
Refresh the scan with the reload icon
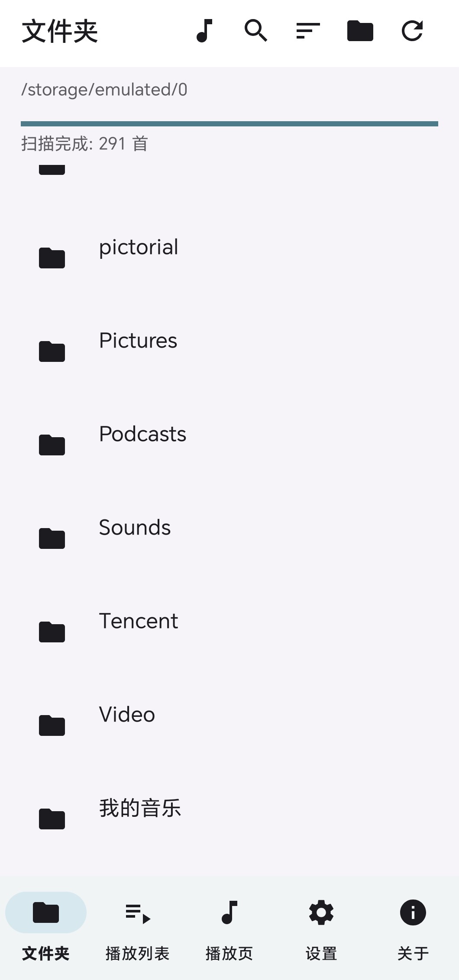point(412,31)
